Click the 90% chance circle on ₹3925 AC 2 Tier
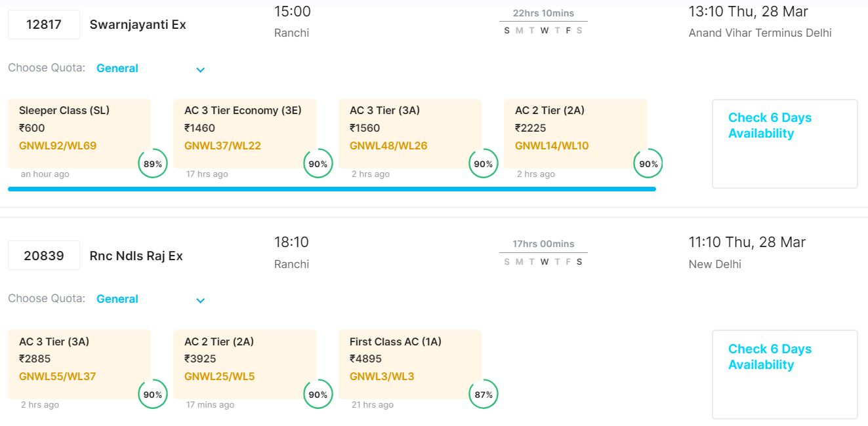This screenshot has width=868, height=426. tap(318, 395)
